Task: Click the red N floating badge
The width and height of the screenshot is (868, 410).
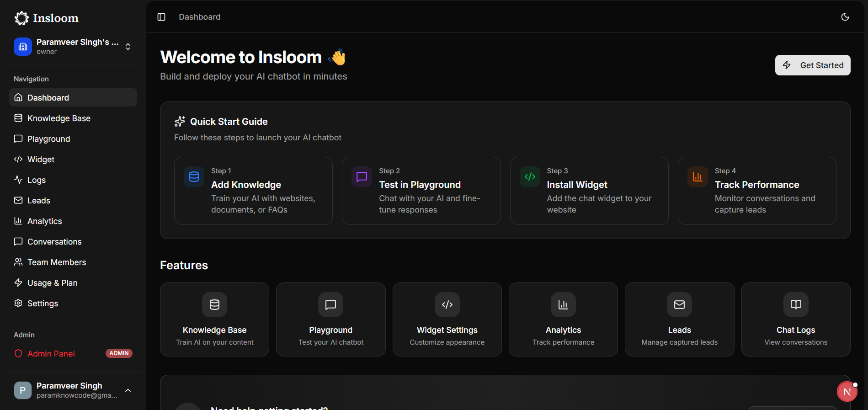Action: [847, 392]
